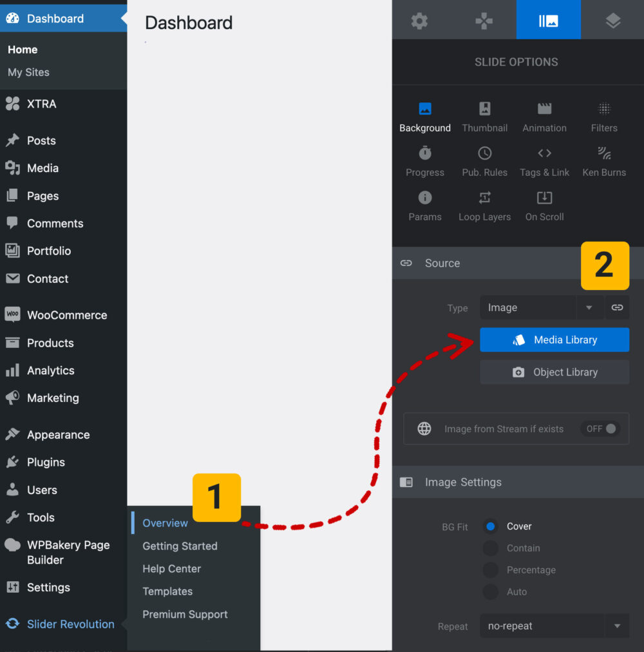644x652 pixels.
Task: Select WooCommerce in the sidebar
Action: coord(67,315)
